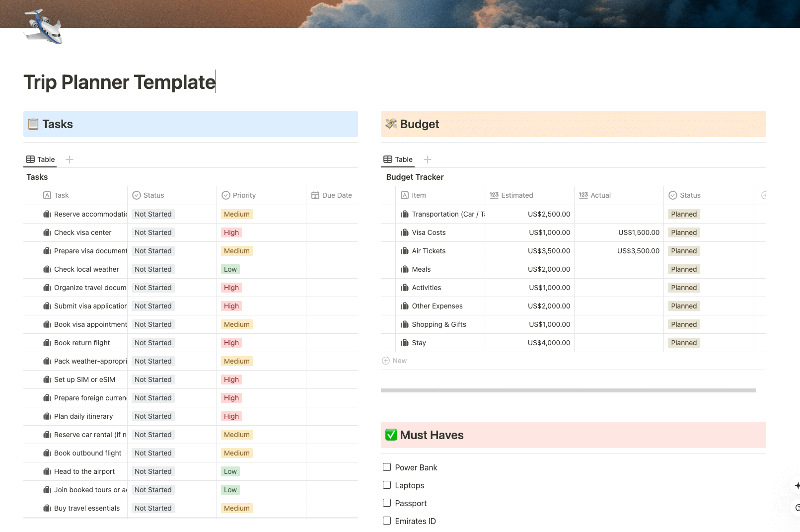The height and width of the screenshot is (532, 800).
Task: Open the Planned status of Meals row
Action: [x=684, y=269]
